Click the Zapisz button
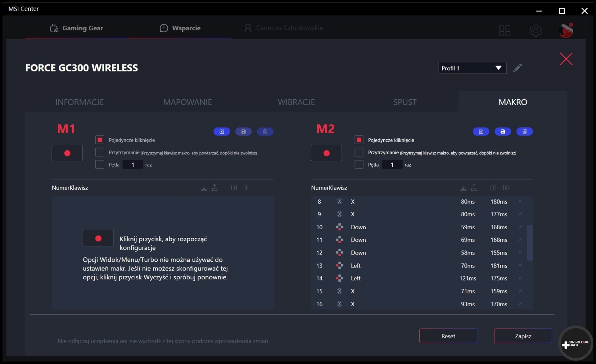This screenshot has height=364, width=596. point(523,336)
